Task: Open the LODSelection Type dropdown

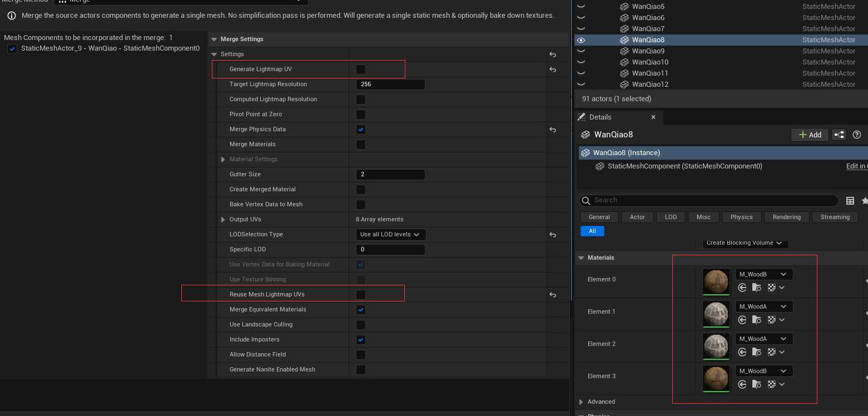Action: pos(390,235)
